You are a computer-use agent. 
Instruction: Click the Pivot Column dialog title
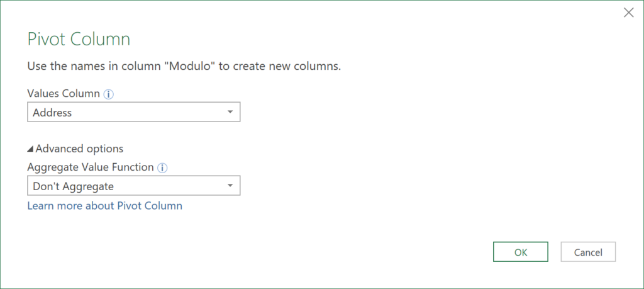[x=79, y=39]
